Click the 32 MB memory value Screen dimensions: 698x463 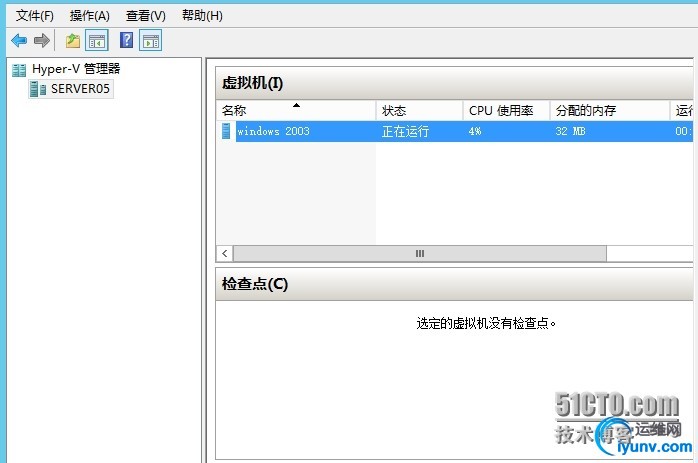(x=570, y=131)
